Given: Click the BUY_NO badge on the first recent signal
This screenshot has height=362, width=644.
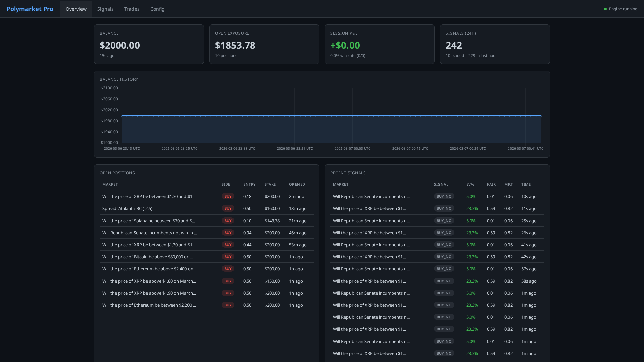Looking at the screenshot, I should (444, 196).
